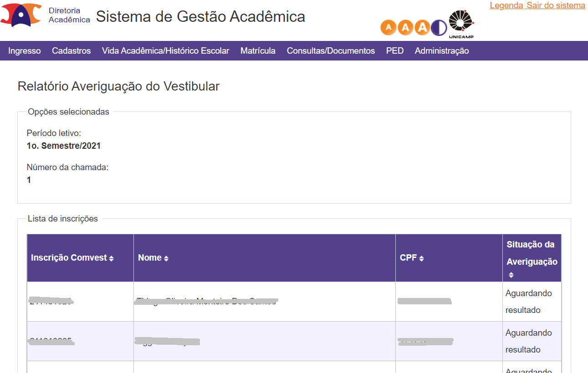Click the Sair do sistema link
Screen dimensions: 588x373
pyautogui.click(x=556, y=5)
